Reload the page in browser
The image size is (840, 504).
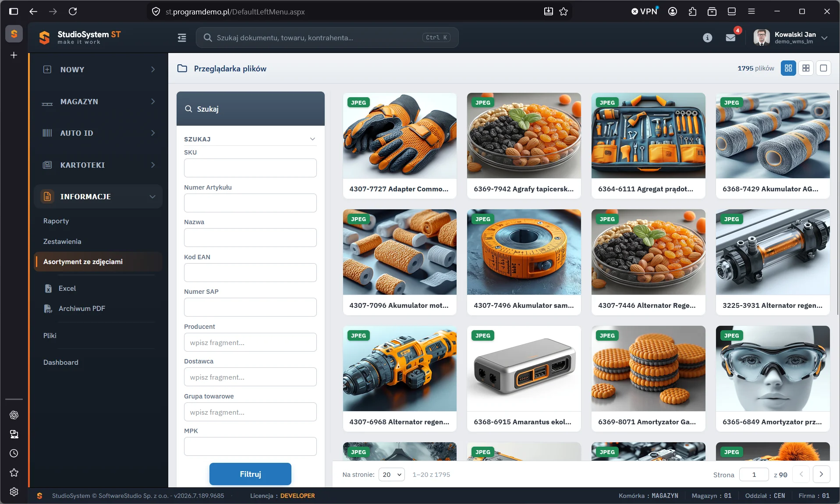(73, 11)
